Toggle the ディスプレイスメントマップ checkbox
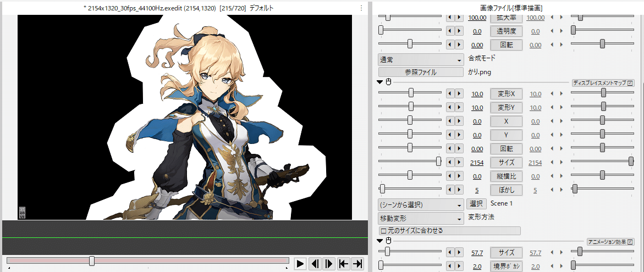Image resolution: width=644 pixels, height=272 pixels. point(630,83)
